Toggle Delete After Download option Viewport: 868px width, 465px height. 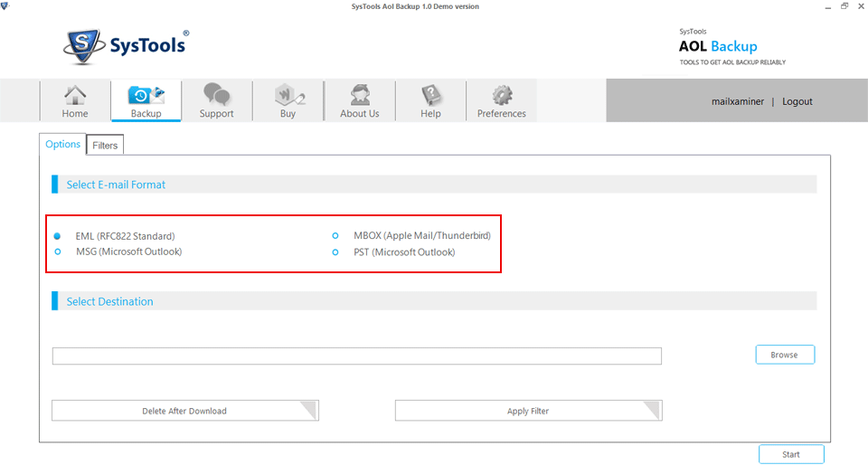tap(184, 411)
